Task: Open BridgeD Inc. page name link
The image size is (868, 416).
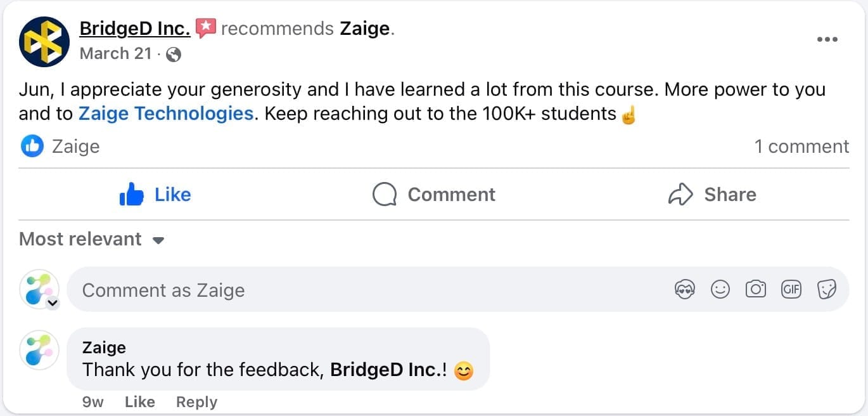Action: [134, 29]
